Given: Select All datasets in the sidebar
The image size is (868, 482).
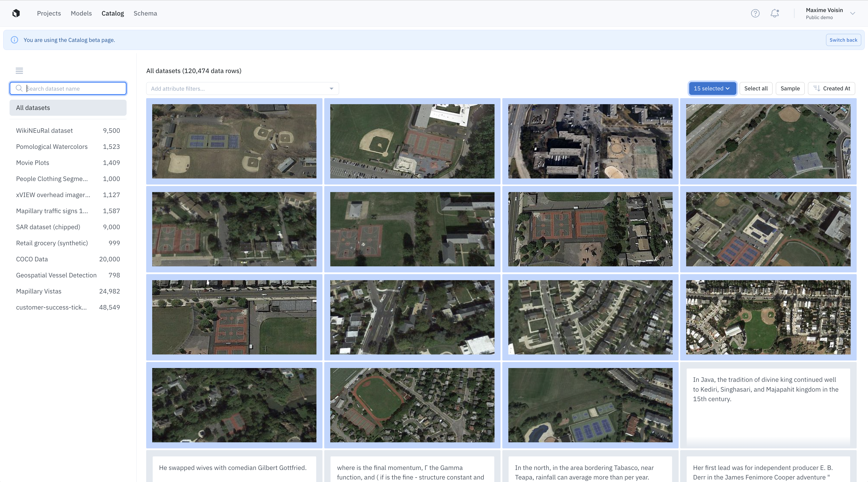Looking at the screenshot, I should click(68, 108).
